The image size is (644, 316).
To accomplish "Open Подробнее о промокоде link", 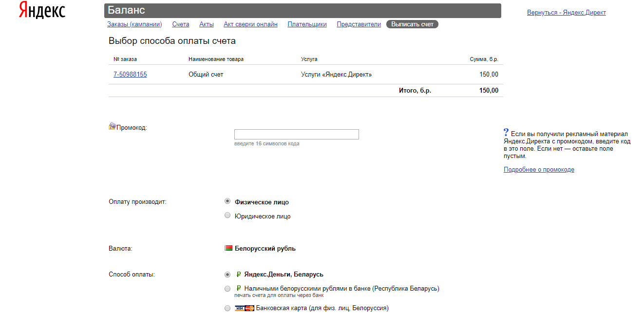I will click(539, 170).
